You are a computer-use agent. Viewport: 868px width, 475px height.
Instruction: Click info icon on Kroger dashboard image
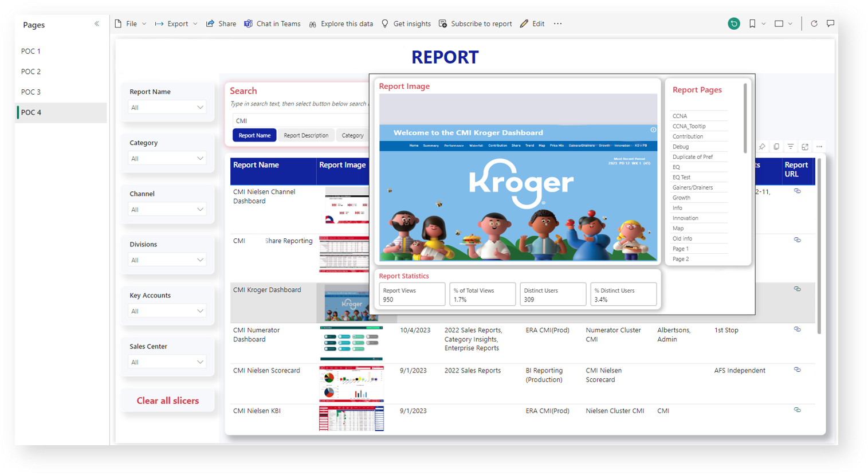653,130
